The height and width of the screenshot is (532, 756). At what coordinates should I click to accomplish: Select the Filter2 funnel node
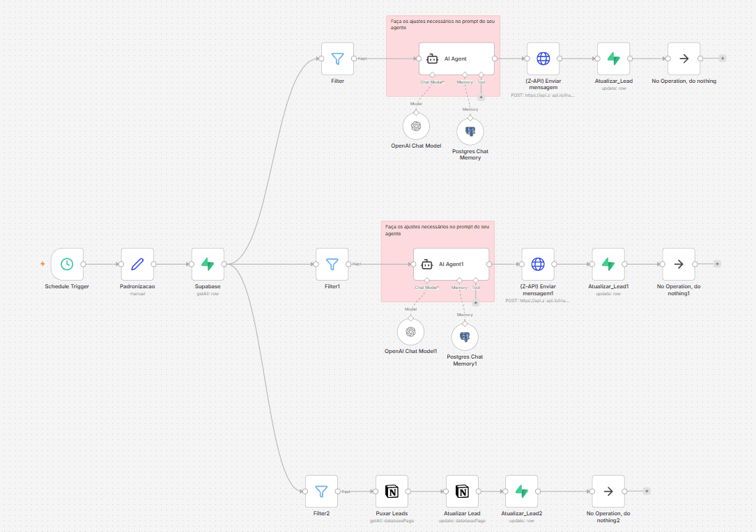pyautogui.click(x=322, y=491)
